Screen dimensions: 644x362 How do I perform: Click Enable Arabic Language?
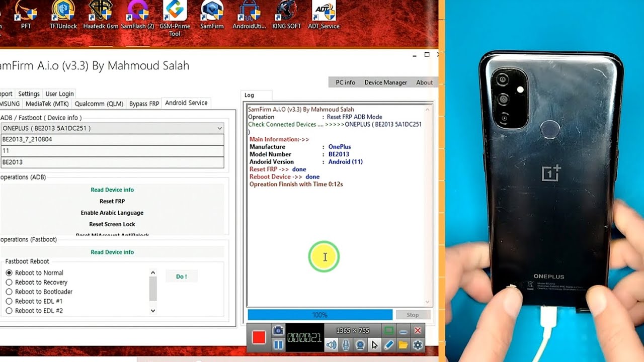tap(112, 213)
